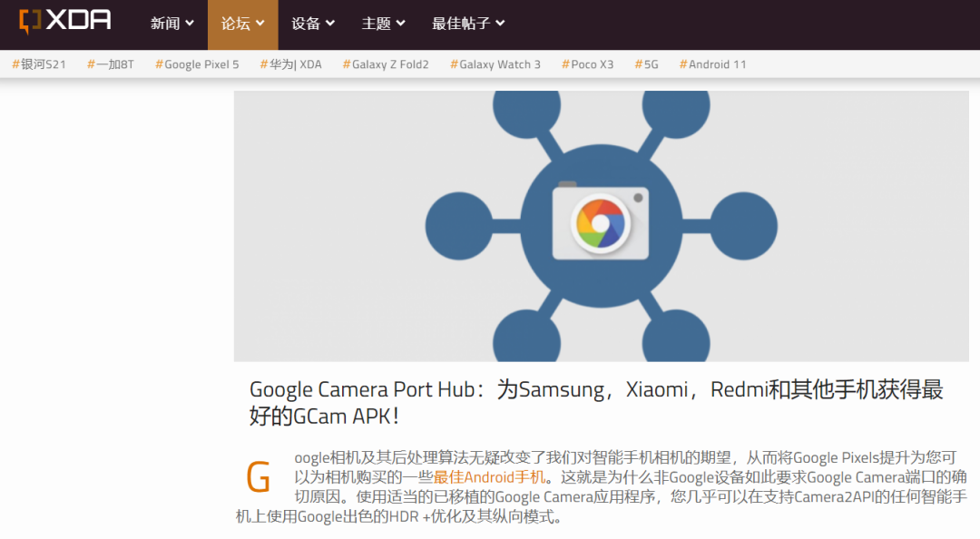The width and height of the screenshot is (980, 539).
Task: Click the paragraph text starting with oogle相机
Action: point(602,487)
